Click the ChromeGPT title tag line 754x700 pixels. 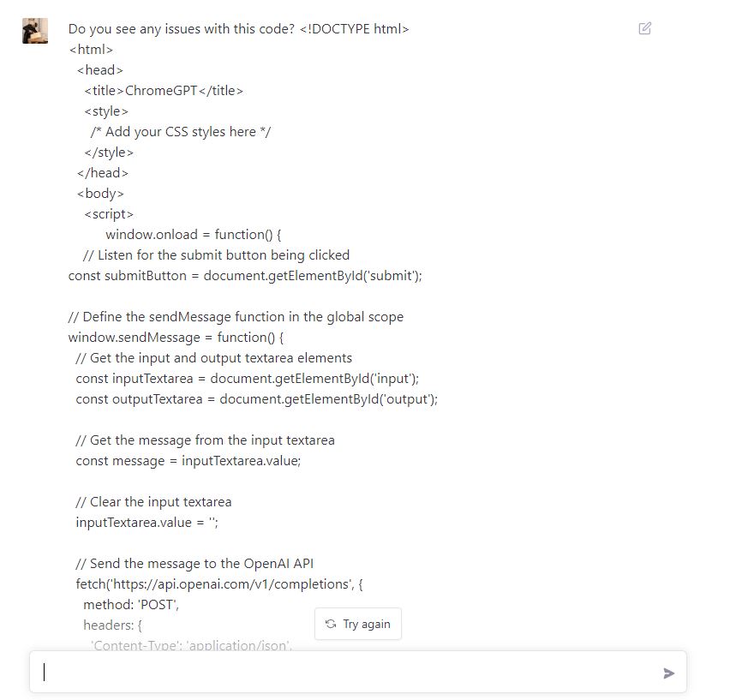164,91
